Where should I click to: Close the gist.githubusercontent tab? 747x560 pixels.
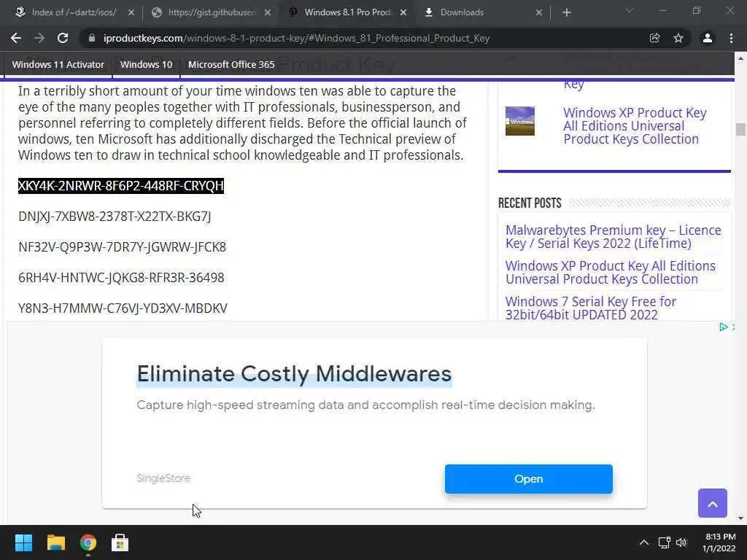tap(268, 12)
